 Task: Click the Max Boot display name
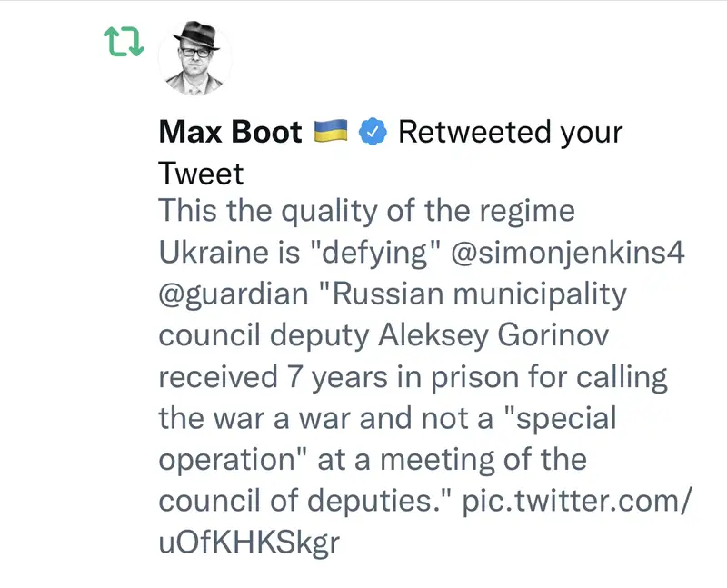(230, 133)
